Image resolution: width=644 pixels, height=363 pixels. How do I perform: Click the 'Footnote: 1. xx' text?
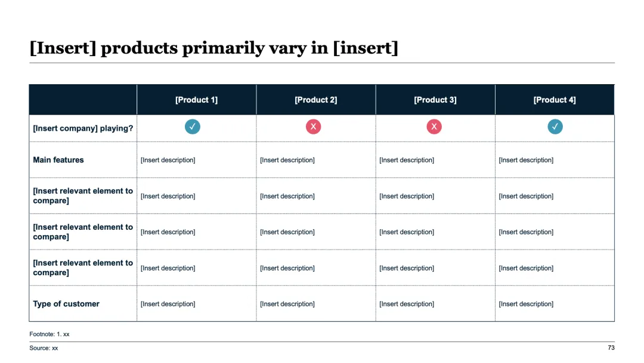point(49,334)
